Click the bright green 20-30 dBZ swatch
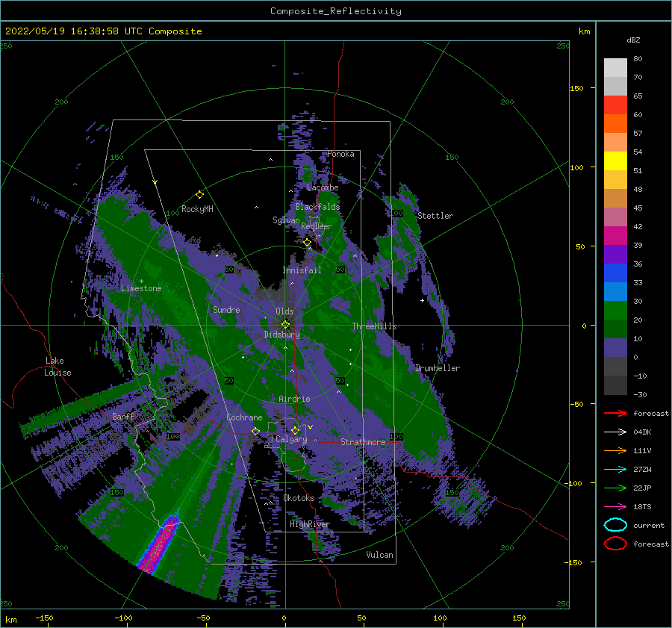672x628 pixels. pyautogui.click(x=615, y=311)
